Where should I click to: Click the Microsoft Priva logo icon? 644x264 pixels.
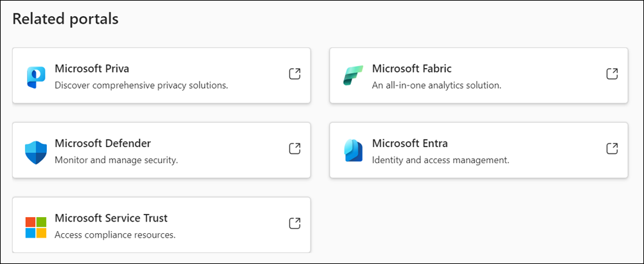36,76
